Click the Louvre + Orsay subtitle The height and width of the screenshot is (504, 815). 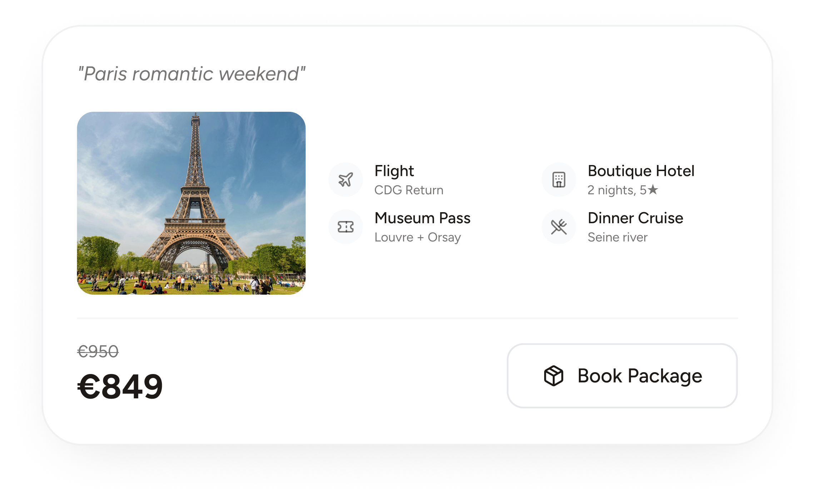tap(417, 238)
